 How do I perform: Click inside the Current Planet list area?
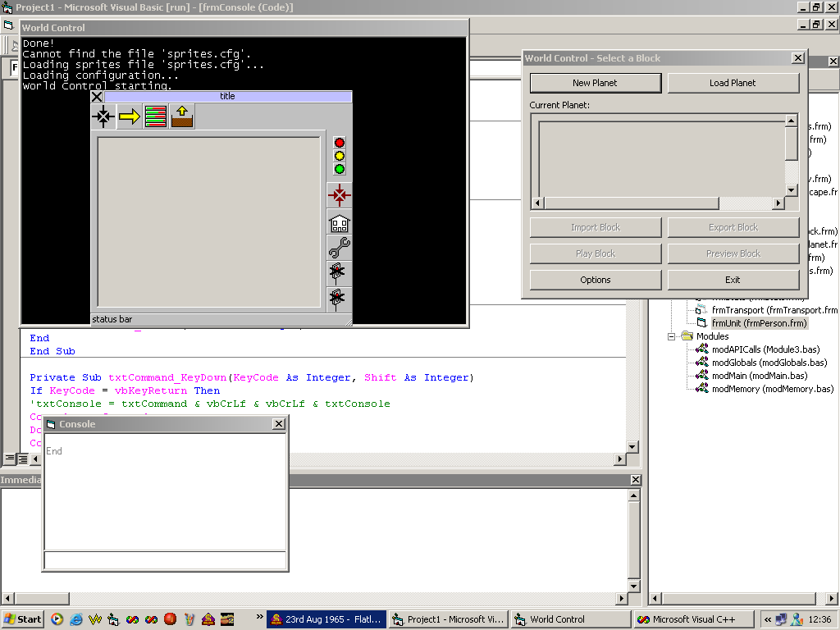point(662,159)
